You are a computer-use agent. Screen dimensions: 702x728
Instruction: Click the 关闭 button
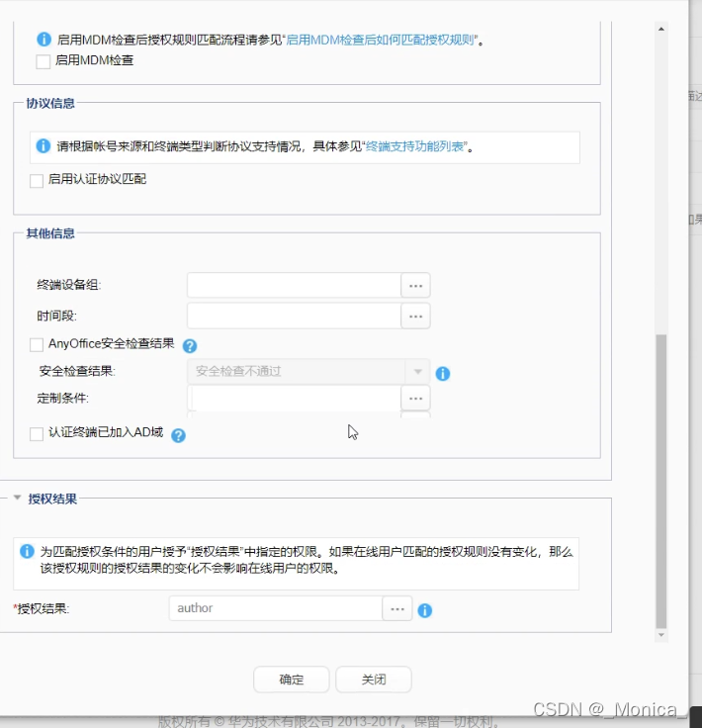(x=374, y=680)
